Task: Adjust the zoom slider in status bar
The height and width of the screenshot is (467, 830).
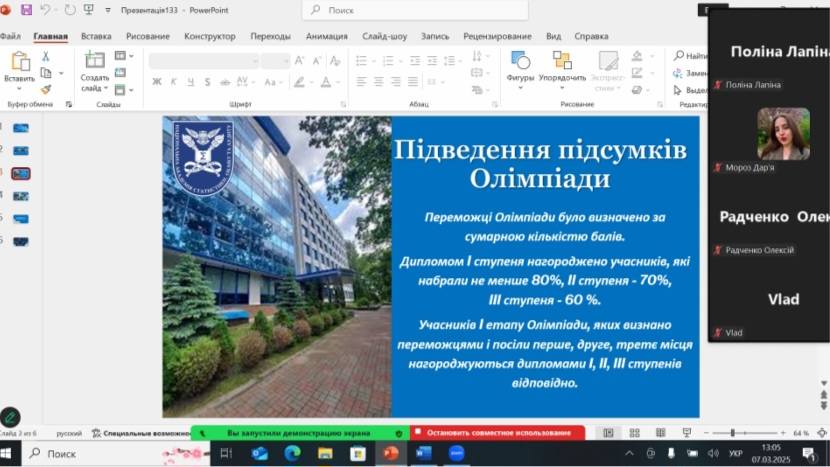Action: tap(733, 433)
